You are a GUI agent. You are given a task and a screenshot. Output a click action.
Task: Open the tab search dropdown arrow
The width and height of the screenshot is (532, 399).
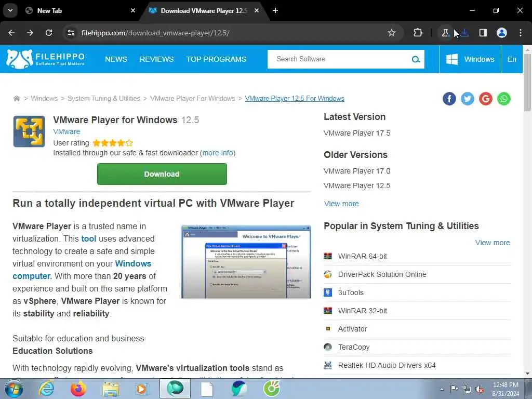pos(10,10)
